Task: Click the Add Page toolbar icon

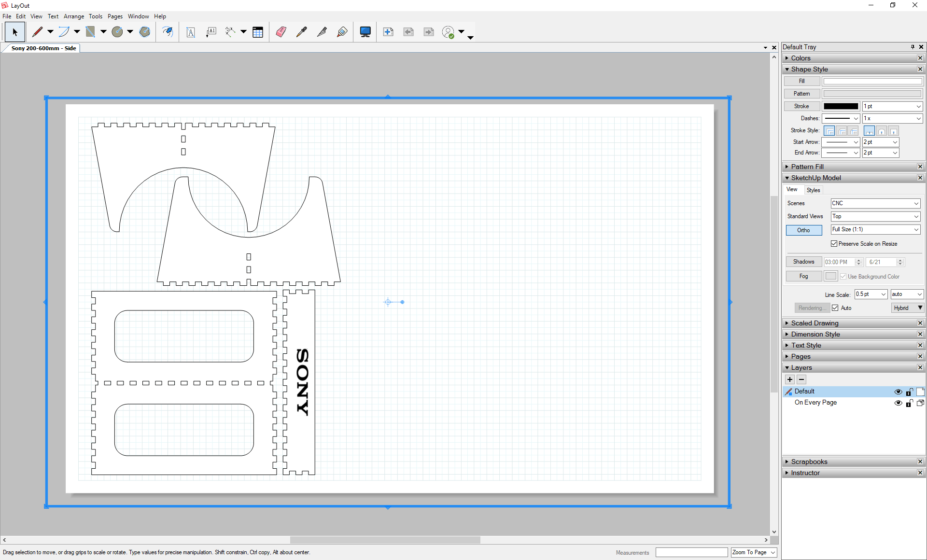Action: click(388, 32)
